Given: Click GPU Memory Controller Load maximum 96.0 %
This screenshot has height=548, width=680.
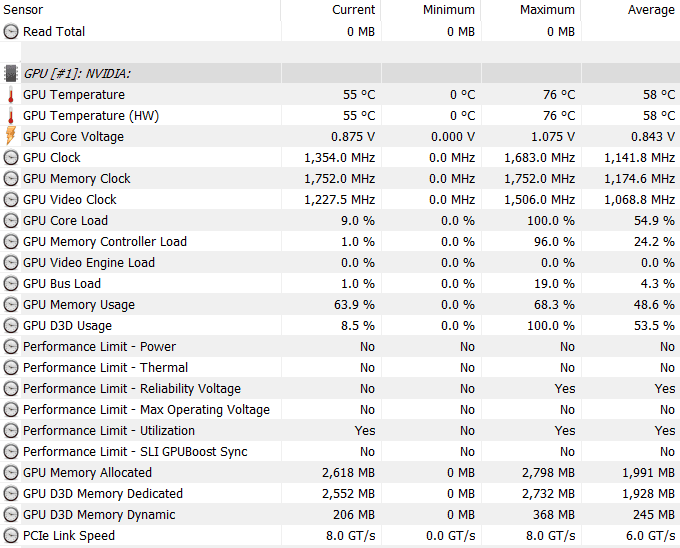Looking at the screenshot, I should click(554, 241).
